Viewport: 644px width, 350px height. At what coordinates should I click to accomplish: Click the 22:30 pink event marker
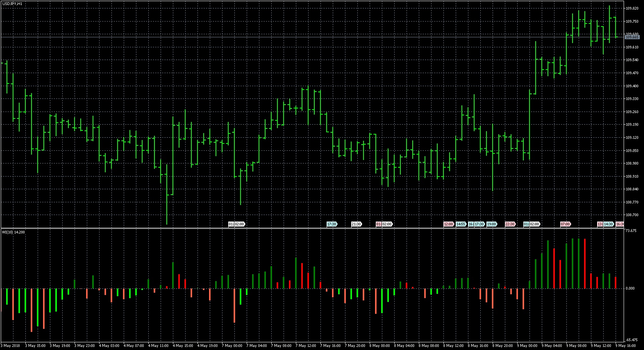coord(510,224)
